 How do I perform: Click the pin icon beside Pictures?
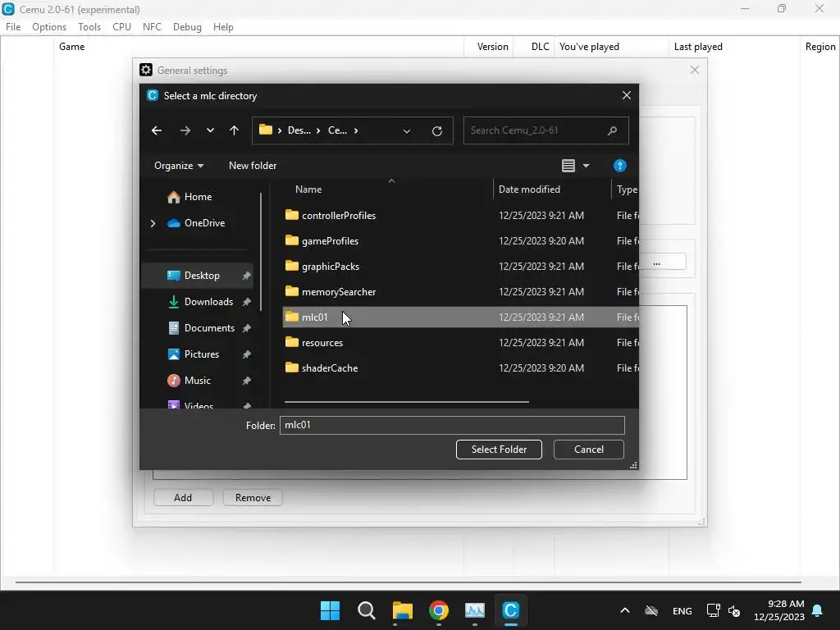[x=246, y=354]
